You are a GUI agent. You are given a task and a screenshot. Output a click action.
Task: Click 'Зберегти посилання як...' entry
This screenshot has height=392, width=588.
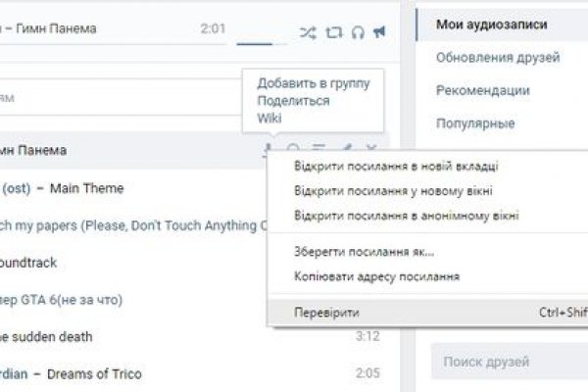click(x=364, y=252)
